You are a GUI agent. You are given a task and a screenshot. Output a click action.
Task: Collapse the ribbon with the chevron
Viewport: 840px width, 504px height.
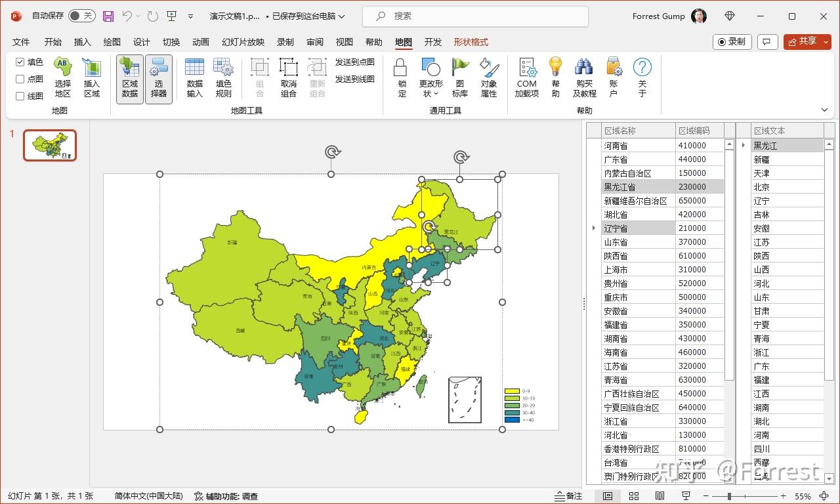824,110
